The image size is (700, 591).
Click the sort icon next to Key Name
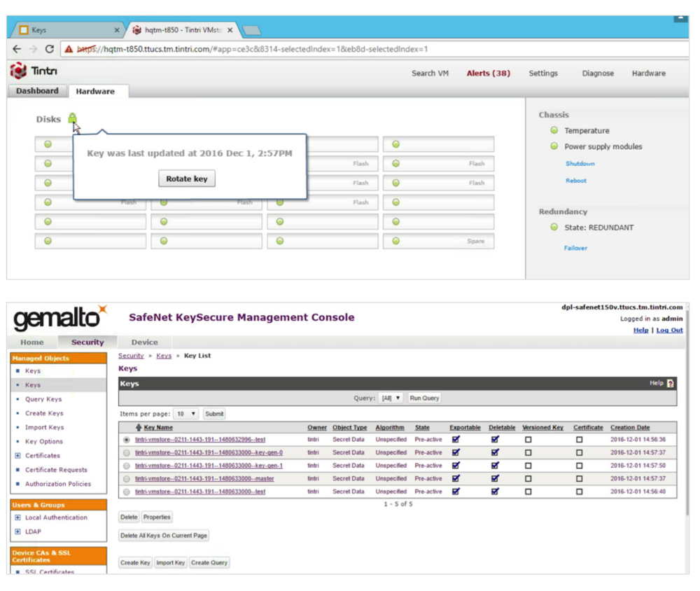139,428
